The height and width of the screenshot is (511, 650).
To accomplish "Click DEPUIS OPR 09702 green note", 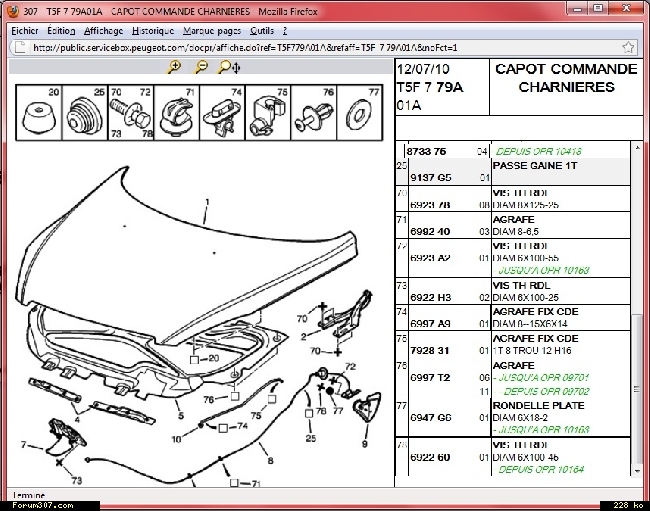I will pyautogui.click(x=543, y=391).
